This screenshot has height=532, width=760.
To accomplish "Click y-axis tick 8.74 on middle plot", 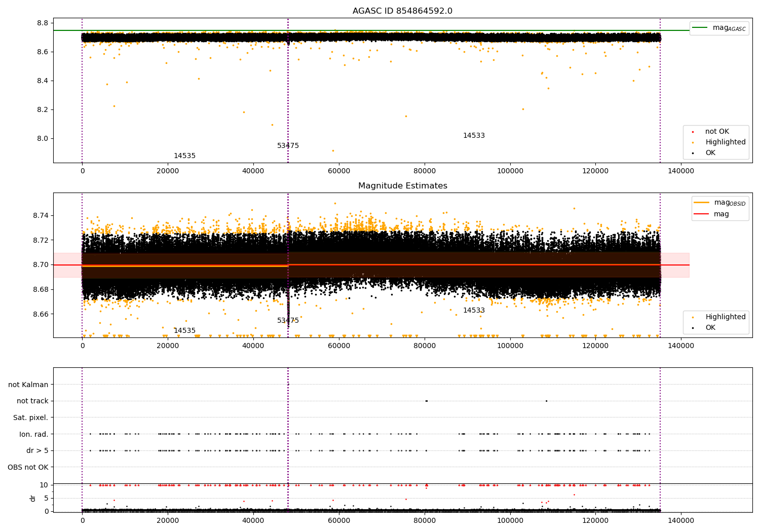I will [x=41, y=216].
